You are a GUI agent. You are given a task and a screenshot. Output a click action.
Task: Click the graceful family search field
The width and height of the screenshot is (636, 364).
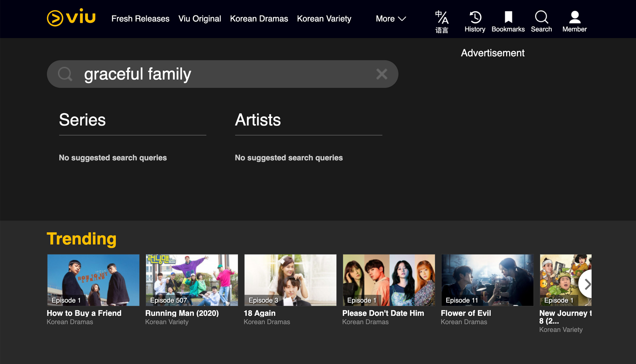(x=223, y=74)
